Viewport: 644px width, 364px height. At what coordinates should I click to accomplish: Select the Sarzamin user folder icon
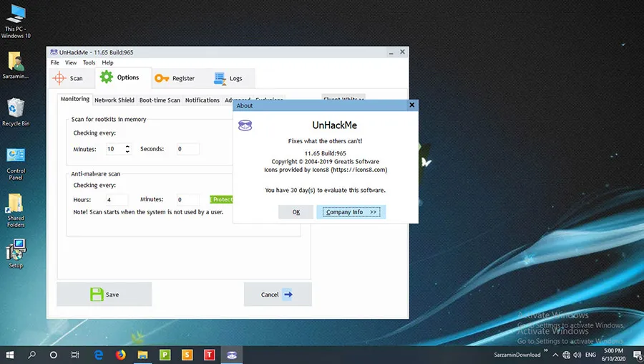[16, 65]
